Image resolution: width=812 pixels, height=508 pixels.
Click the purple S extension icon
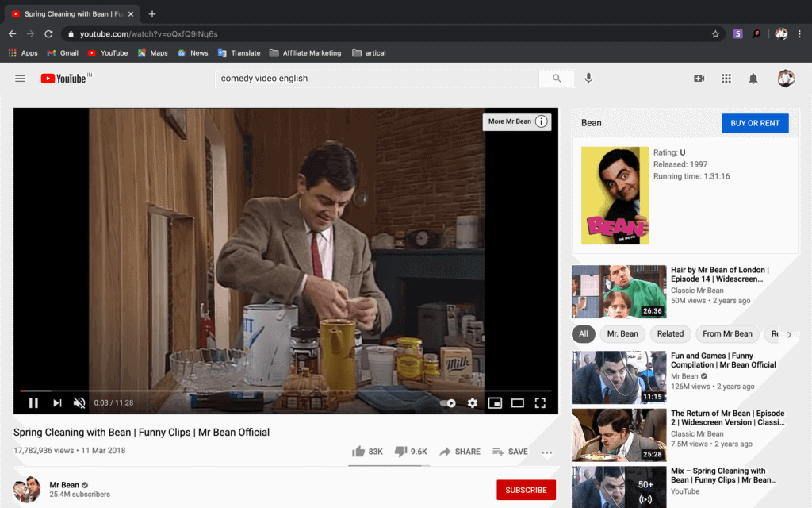pyautogui.click(x=738, y=33)
